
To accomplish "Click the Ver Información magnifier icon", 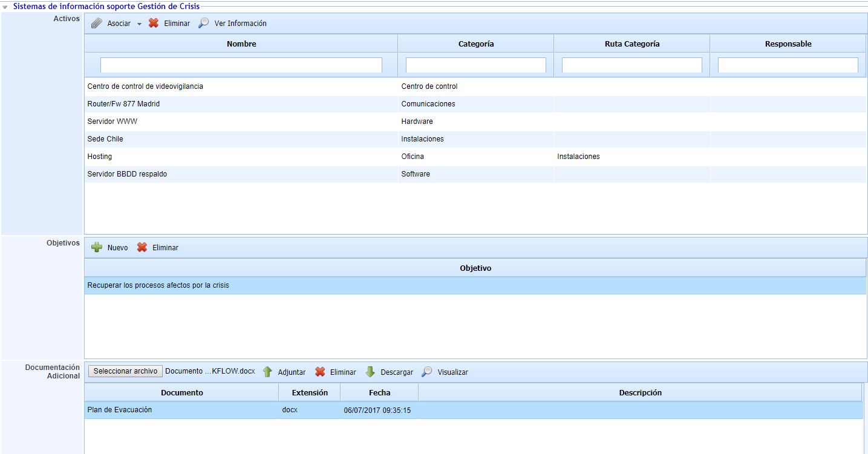I will [204, 23].
